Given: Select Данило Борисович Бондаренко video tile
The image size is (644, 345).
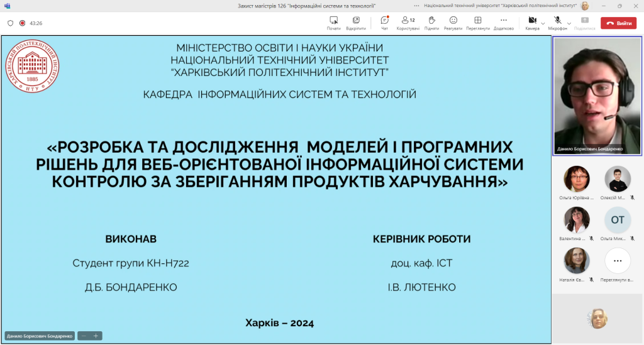Looking at the screenshot, I should pyautogui.click(x=597, y=96).
